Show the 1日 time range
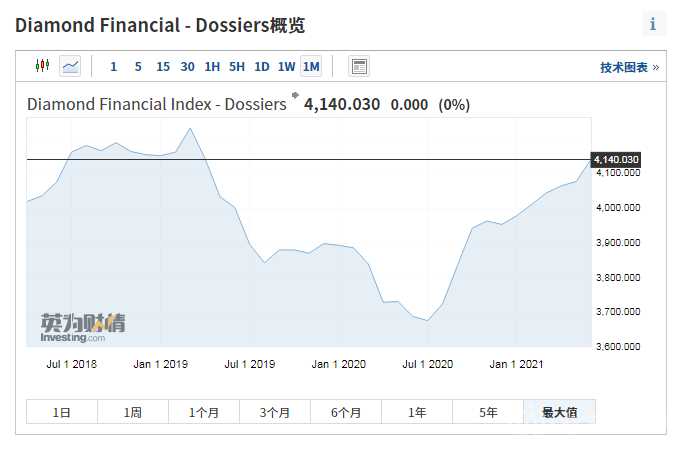The width and height of the screenshot is (682, 453). (x=62, y=412)
